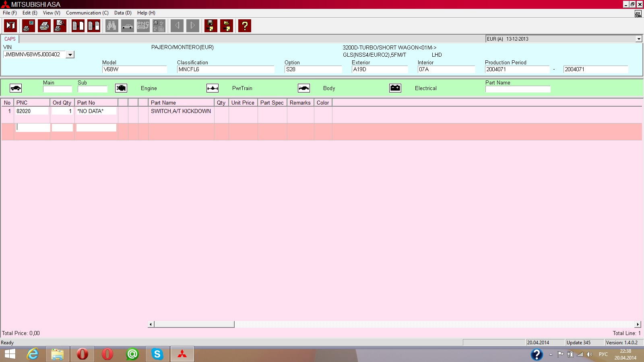Open Skype from the Windows taskbar
Screen dimensions: 644x362
[x=157, y=354]
